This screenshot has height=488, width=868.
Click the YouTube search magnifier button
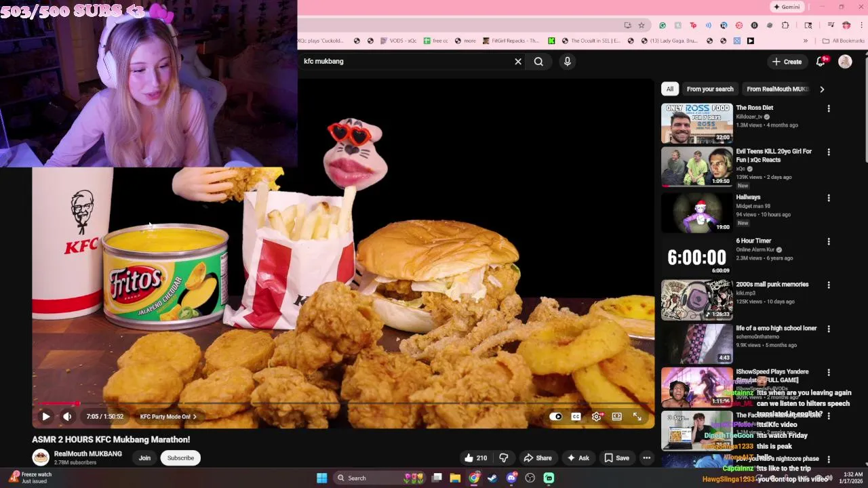[x=538, y=62]
